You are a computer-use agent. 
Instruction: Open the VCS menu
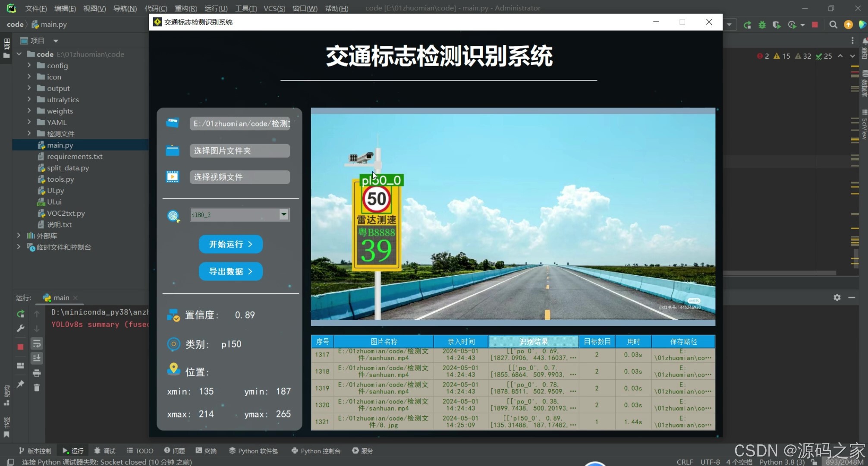274,8
